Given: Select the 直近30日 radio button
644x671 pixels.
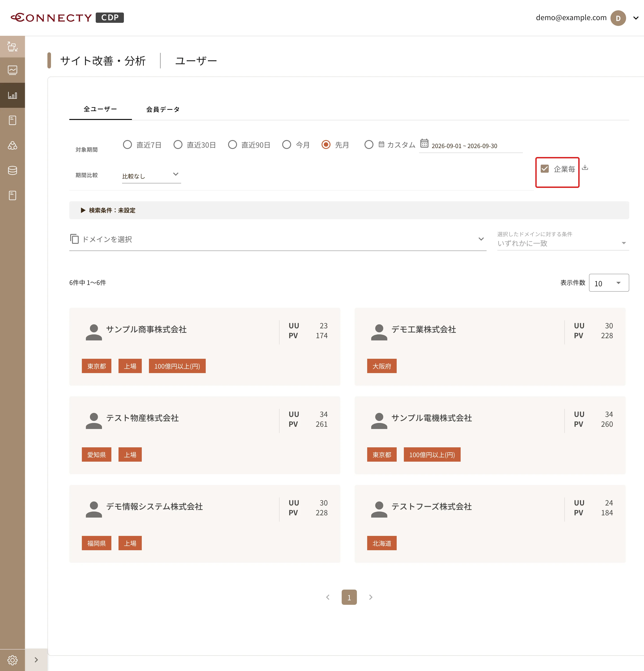Looking at the screenshot, I should point(178,144).
